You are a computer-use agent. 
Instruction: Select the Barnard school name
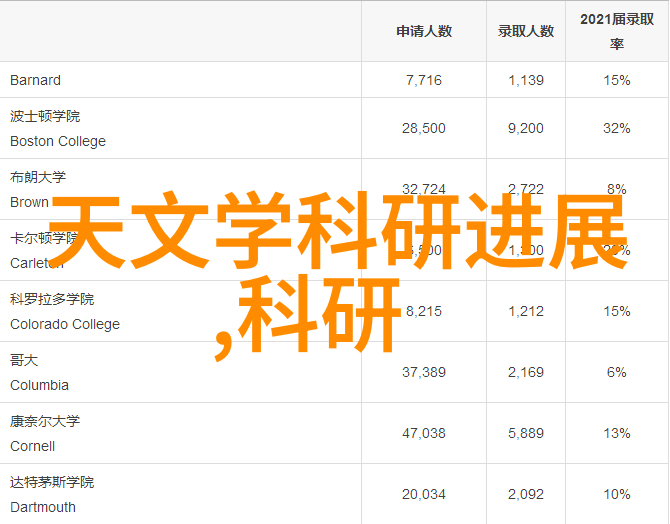(x=35, y=80)
